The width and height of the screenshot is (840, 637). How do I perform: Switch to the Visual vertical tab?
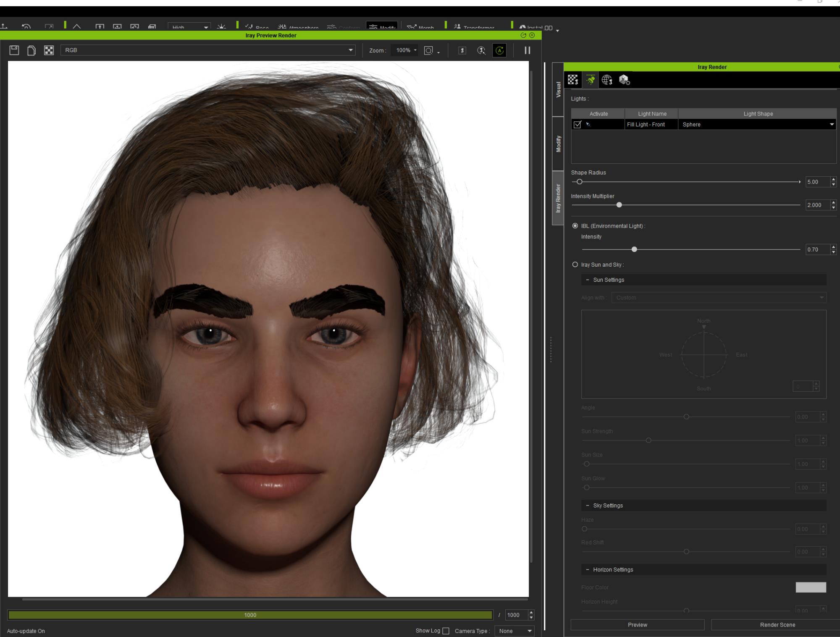(x=558, y=89)
